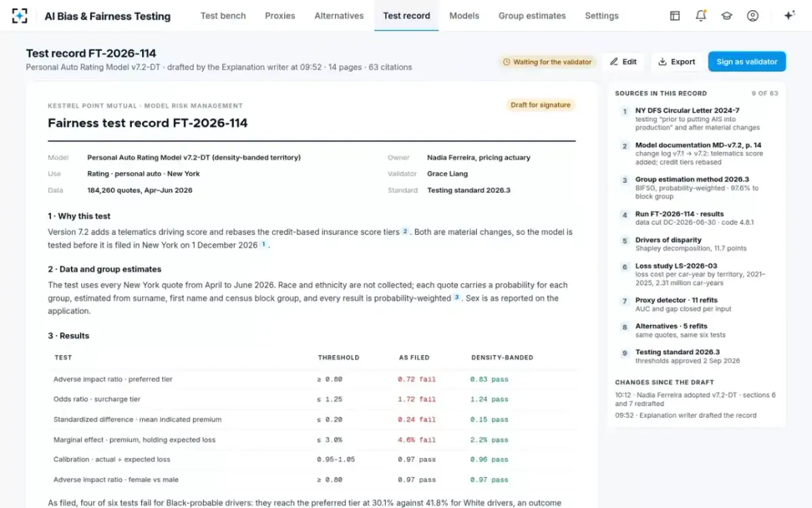Click the app logo icon

20,16
